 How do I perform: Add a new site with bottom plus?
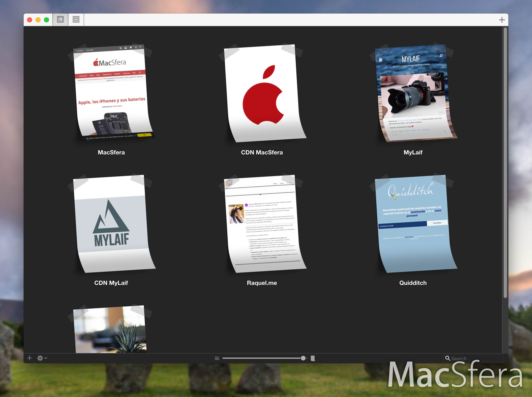point(30,358)
